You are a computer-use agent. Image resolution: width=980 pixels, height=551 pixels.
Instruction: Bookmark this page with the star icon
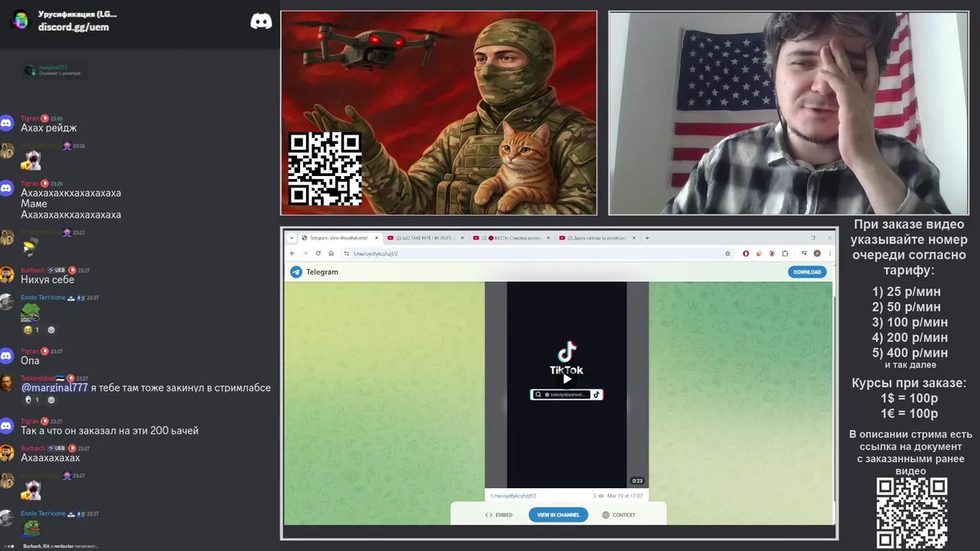point(727,253)
